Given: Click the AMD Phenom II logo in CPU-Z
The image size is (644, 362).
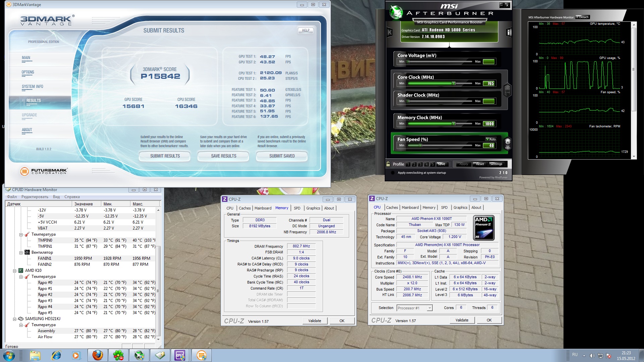Looking at the screenshot, I should click(x=484, y=228).
